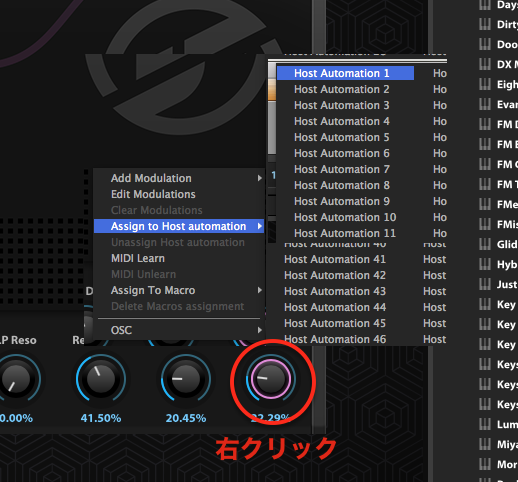The height and width of the screenshot is (482, 518).
Task: Click the keyboard icon beside the FMe preset
Action: (x=485, y=204)
